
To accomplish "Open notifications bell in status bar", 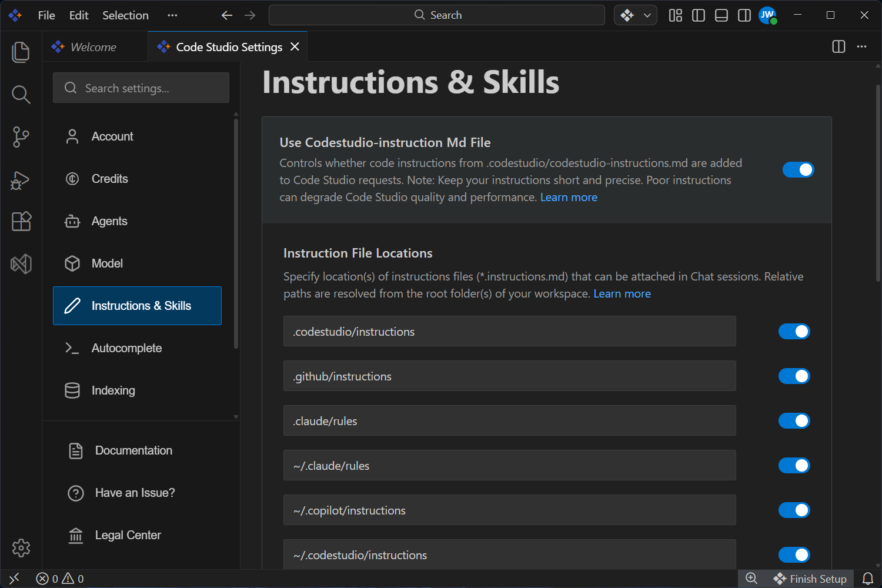I will coord(868,579).
